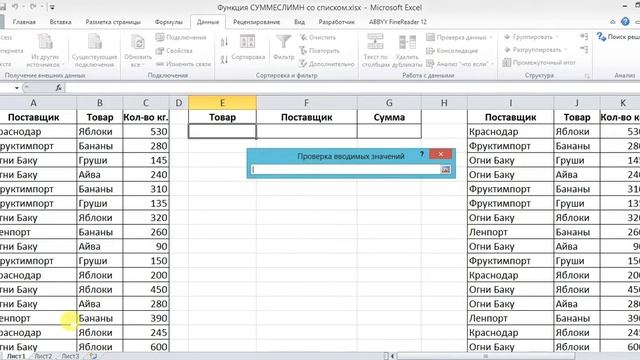Click the Сумма header cell
640x360 pixels.
389,117
